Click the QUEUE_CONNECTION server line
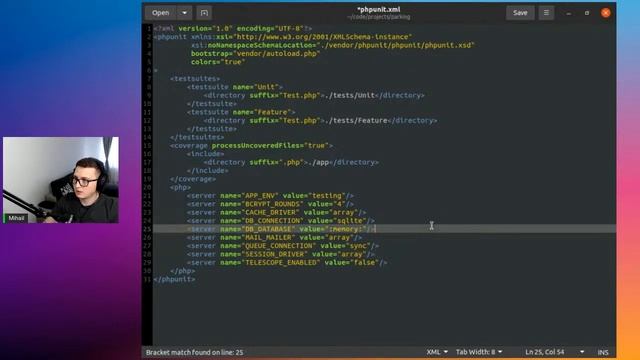 283,246
